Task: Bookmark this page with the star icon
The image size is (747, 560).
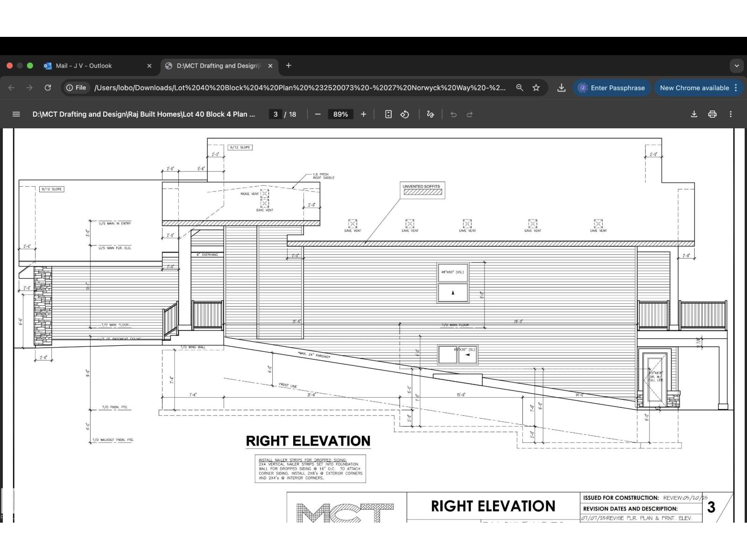Action: pos(536,88)
